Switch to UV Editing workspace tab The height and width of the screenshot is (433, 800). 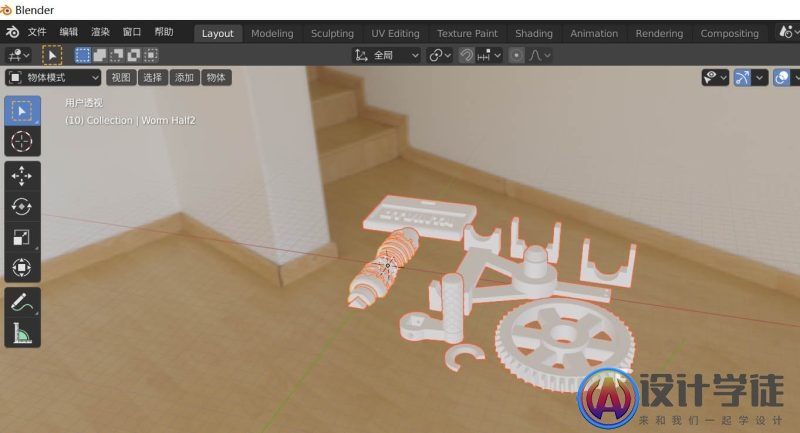coord(395,33)
